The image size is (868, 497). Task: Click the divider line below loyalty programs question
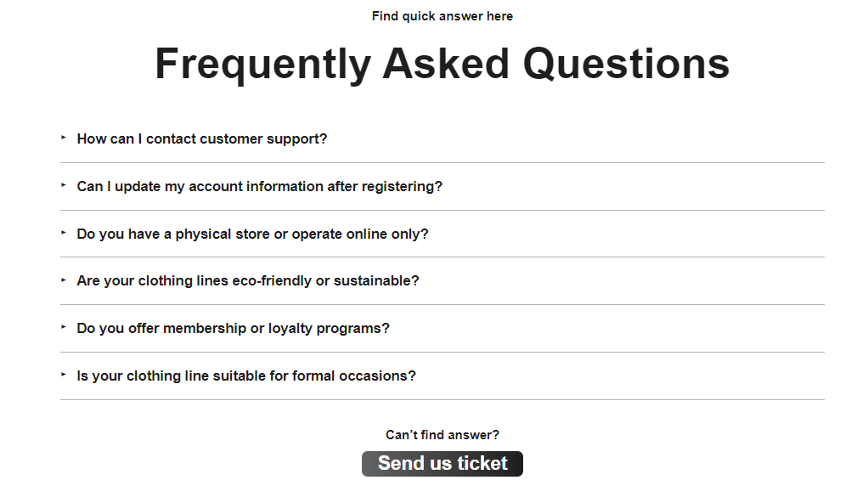pos(442,352)
